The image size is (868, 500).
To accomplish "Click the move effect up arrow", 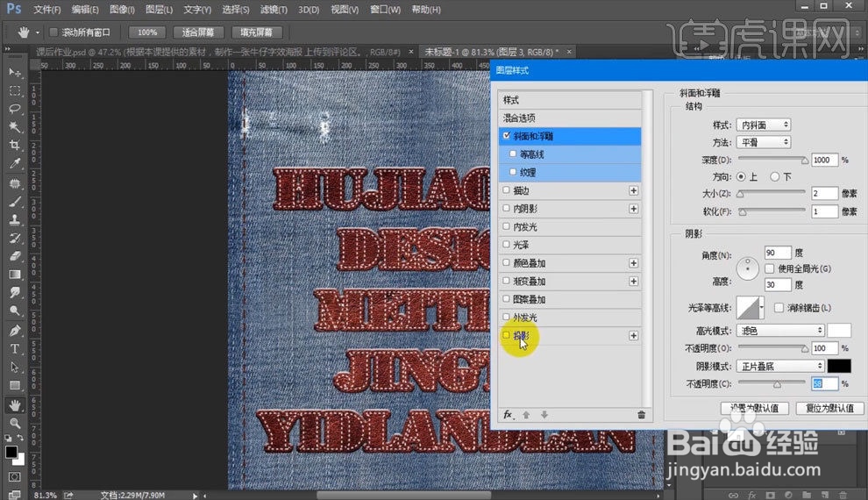I will point(526,415).
